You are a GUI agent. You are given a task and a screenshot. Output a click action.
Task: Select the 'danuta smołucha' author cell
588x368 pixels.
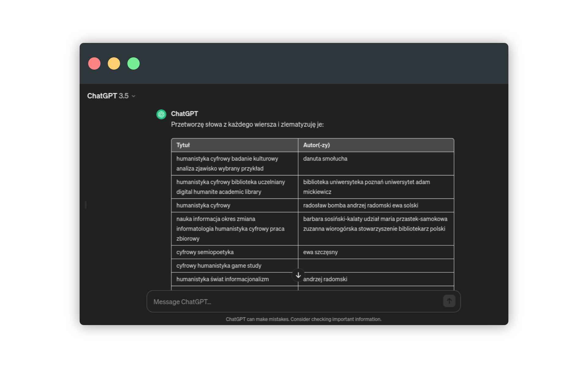(x=376, y=163)
